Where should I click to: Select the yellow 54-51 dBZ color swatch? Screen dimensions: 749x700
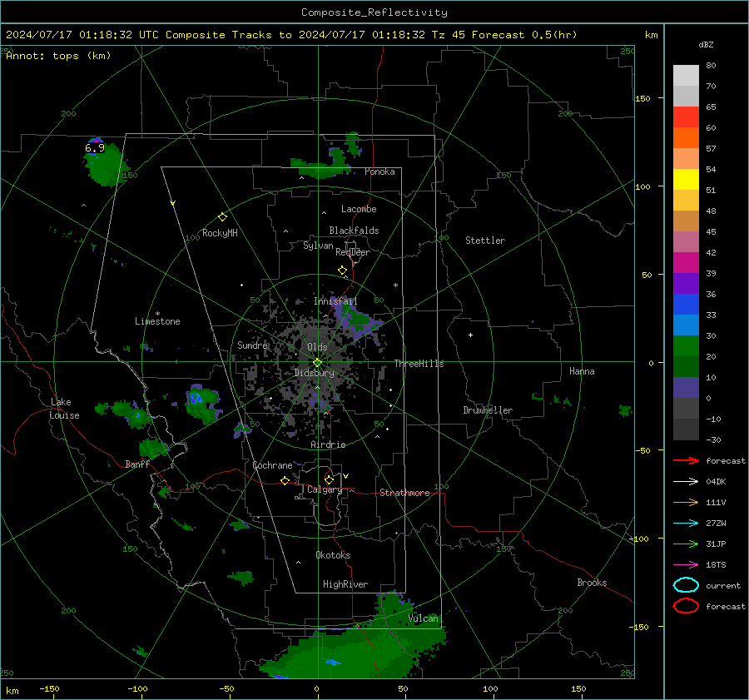click(686, 180)
